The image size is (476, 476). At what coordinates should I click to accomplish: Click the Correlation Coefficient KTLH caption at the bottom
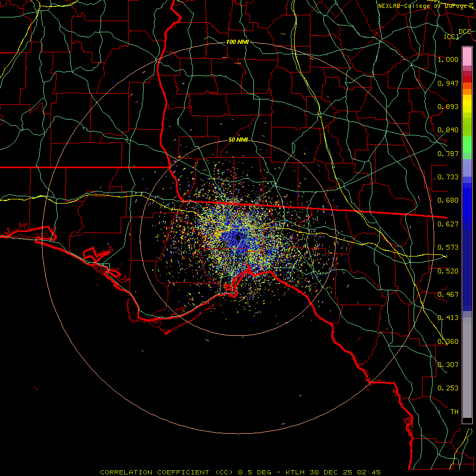pyautogui.click(x=240, y=472)
